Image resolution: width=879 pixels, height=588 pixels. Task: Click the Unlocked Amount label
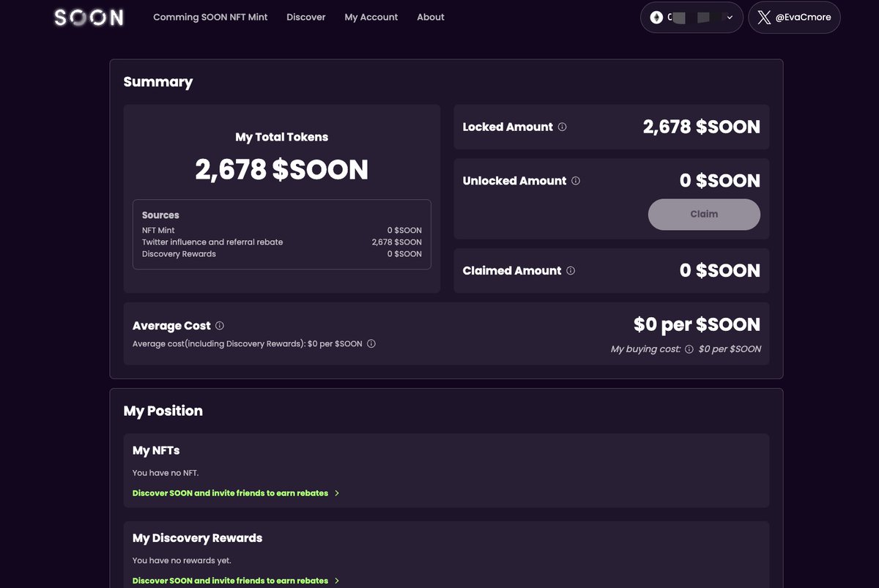pyautogui.click(x=514, y=181)
